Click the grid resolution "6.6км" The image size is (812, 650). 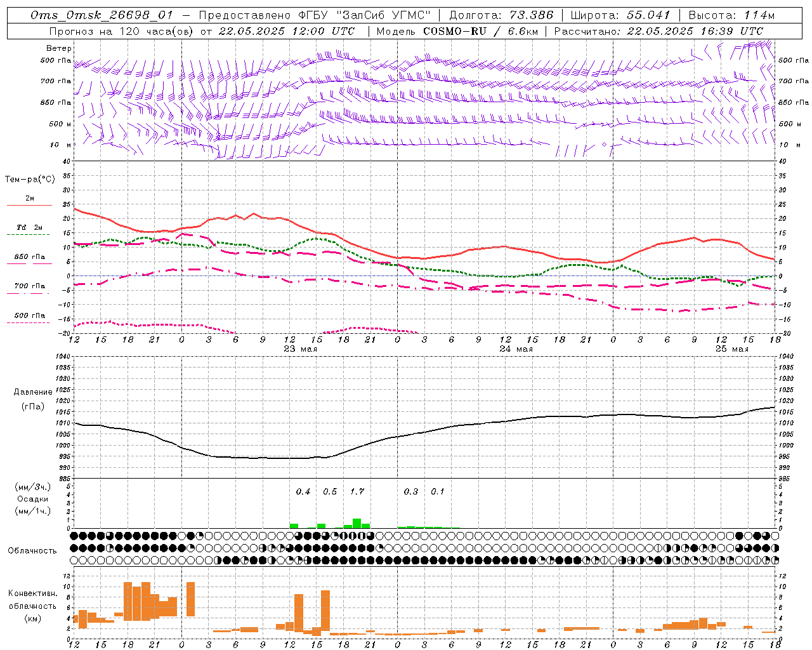[x=523, y=31]
